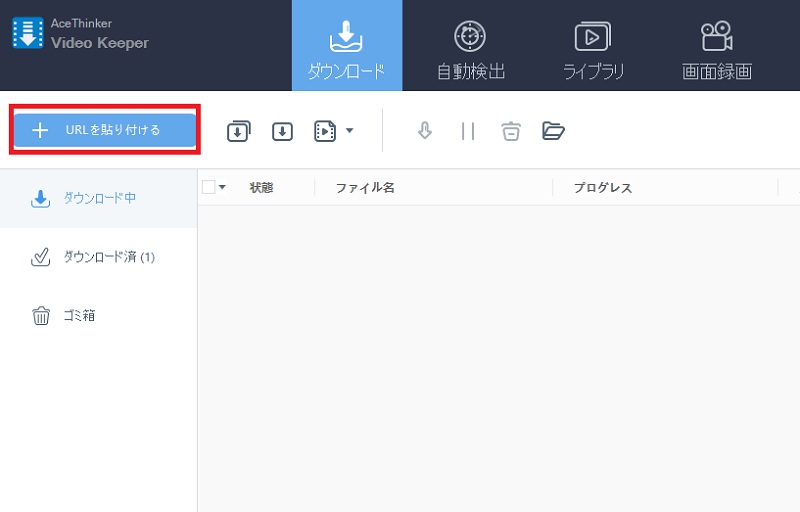The image size is (800, 512).
Task: Switch to the 自動検出 tab
Action: (470, 50)
